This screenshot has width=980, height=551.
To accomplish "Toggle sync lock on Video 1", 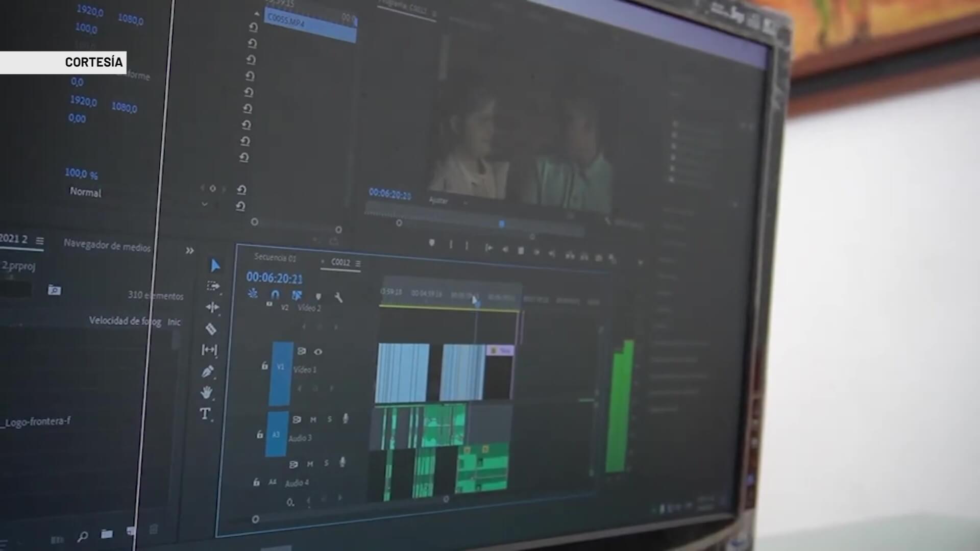I will pyautogui.click(x=301, y=351).
